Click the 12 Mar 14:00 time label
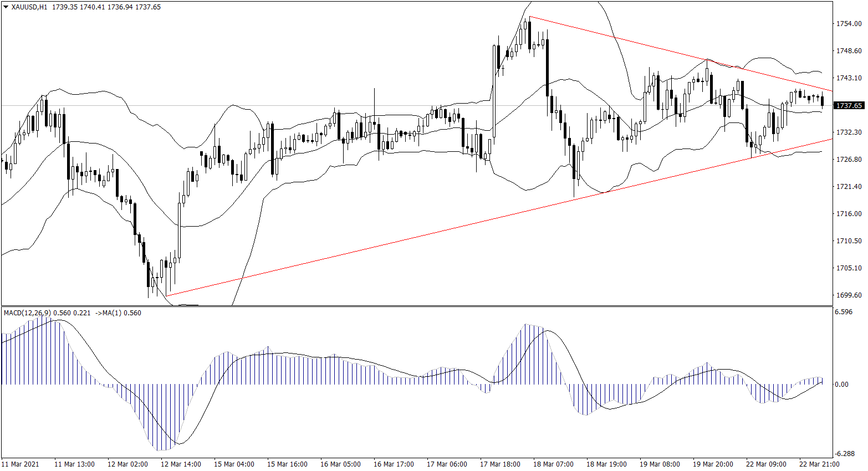This screenshot has height=471, width=868. (x=181, y=464)
